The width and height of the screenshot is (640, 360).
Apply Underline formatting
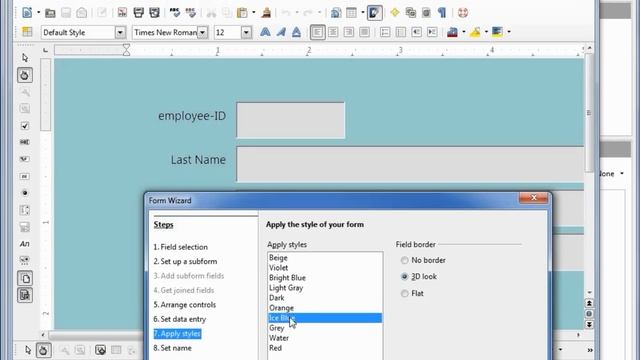296,32
